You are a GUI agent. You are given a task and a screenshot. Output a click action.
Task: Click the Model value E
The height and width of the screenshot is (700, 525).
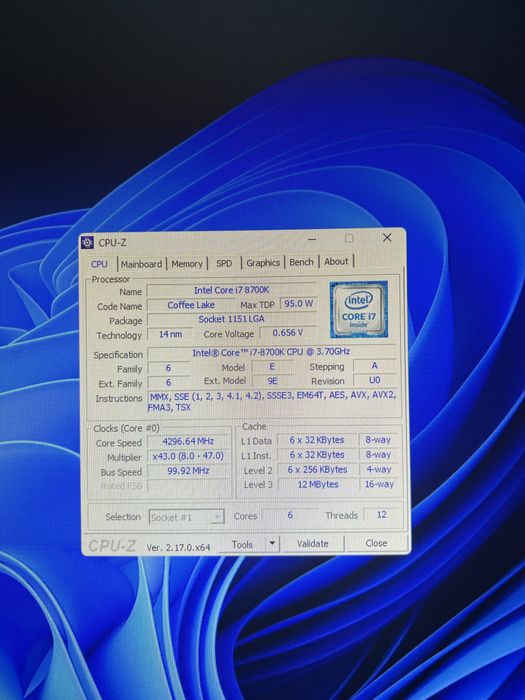[272, 367]
